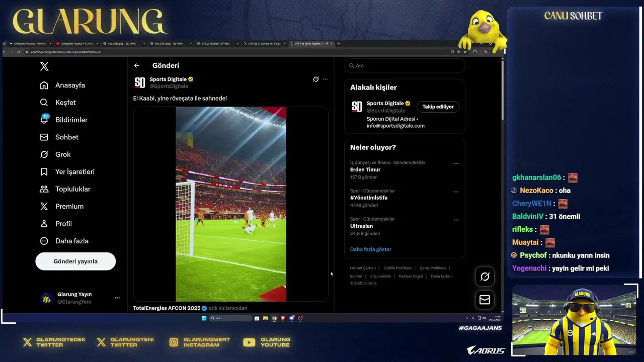Open the #Yönetimİstifa trend
This screenshot has width=644, height=362.
click(x=369, y=198)
